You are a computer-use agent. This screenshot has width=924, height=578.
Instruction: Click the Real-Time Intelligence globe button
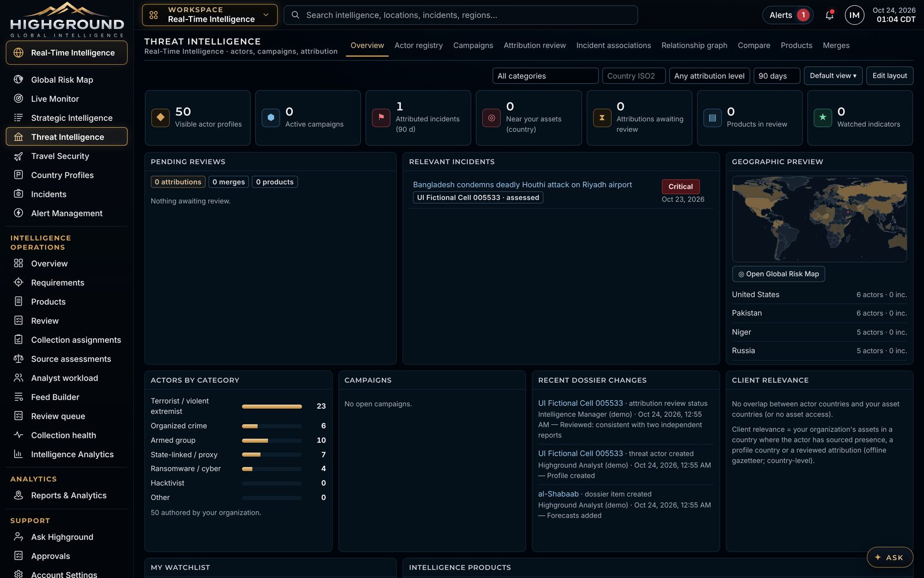(x=66, y=53)
